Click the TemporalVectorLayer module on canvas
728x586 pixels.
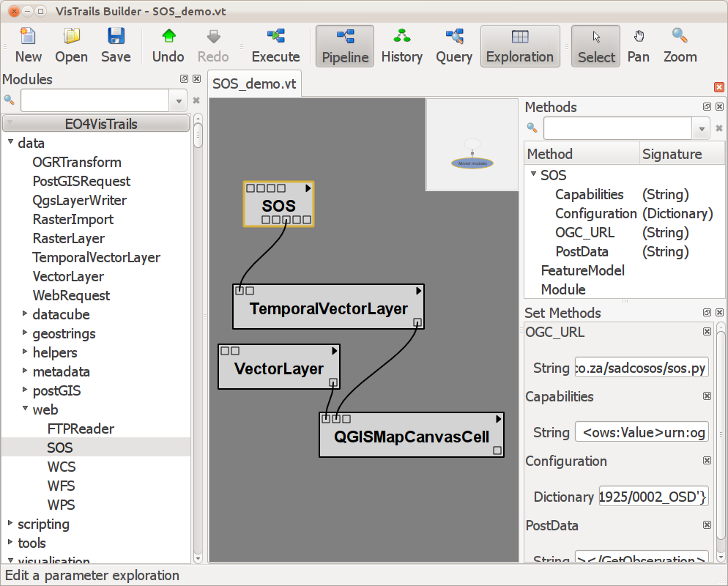(x=328, y=308)
